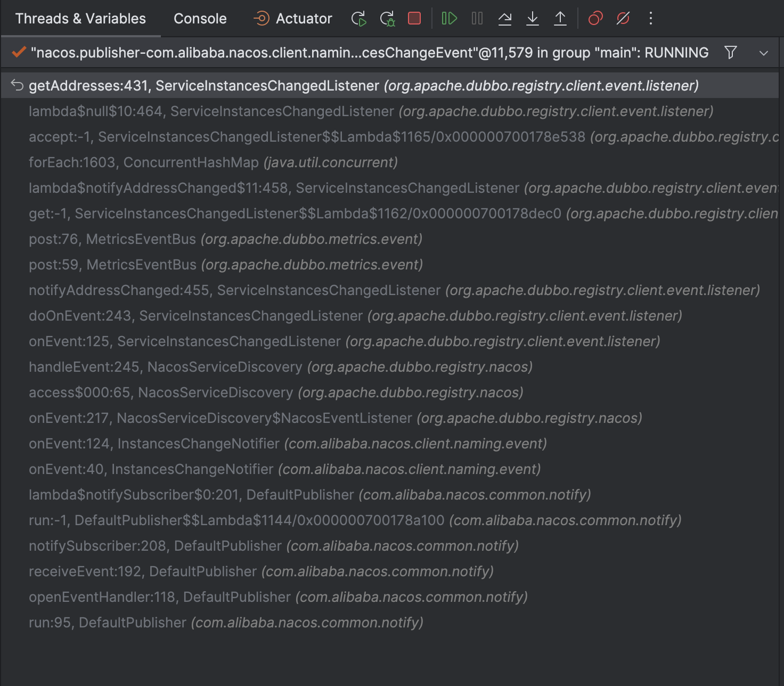Toggle the Mute Breakpoints icon
Screen dimensions: 784x686
pos(623,19)
